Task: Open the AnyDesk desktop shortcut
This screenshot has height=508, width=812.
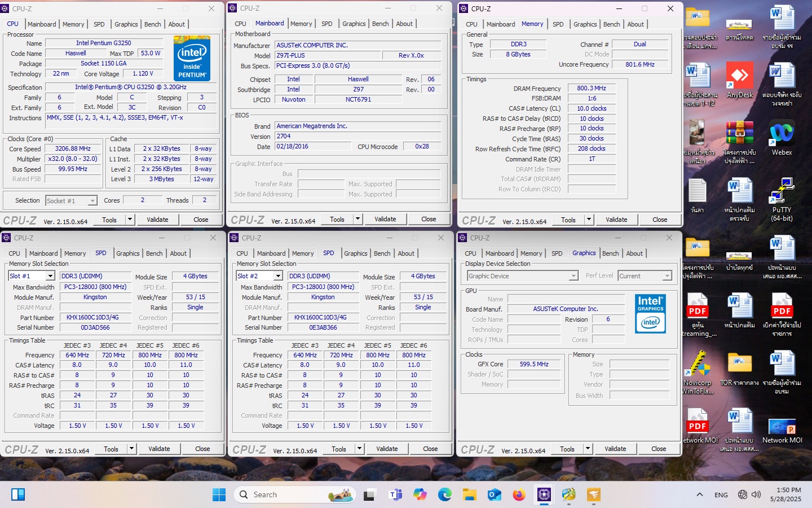Action: [739, 81]
